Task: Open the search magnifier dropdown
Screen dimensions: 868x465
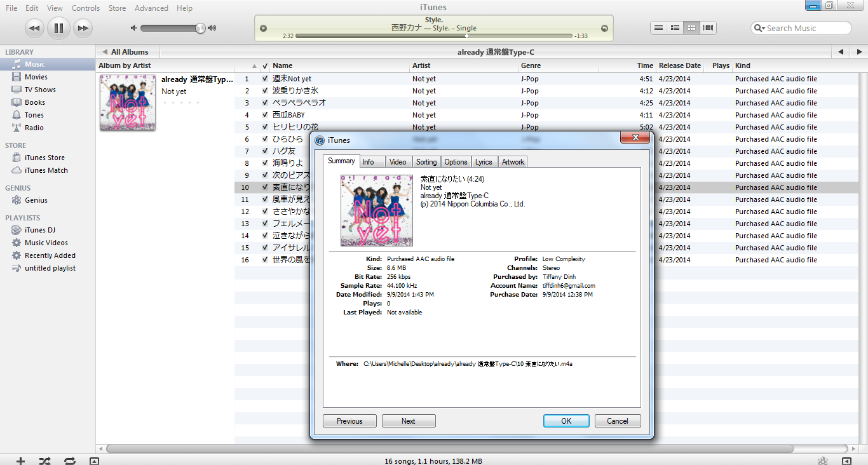Action: 759,28
